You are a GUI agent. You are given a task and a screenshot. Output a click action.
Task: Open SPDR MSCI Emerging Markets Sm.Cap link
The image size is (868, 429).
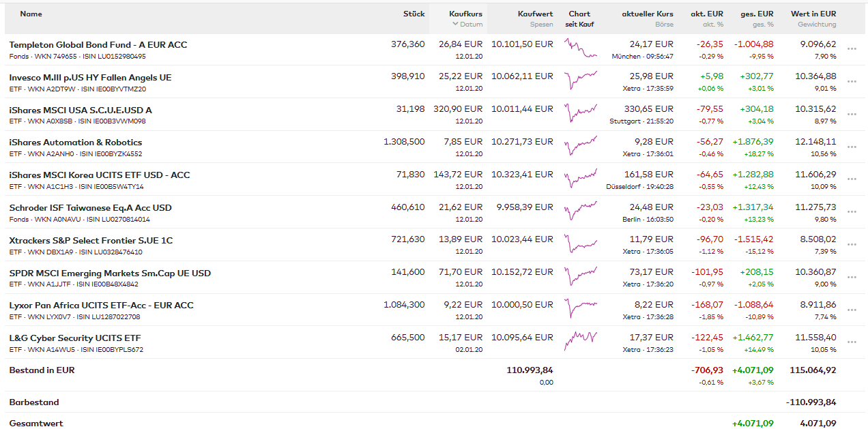pos(110,273)
